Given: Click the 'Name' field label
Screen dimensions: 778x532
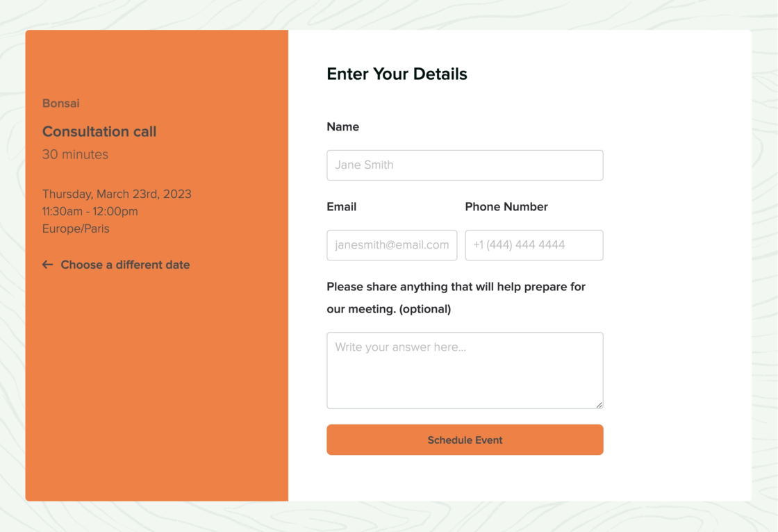Looking at the screenshot, I should (x=342, y=127).
